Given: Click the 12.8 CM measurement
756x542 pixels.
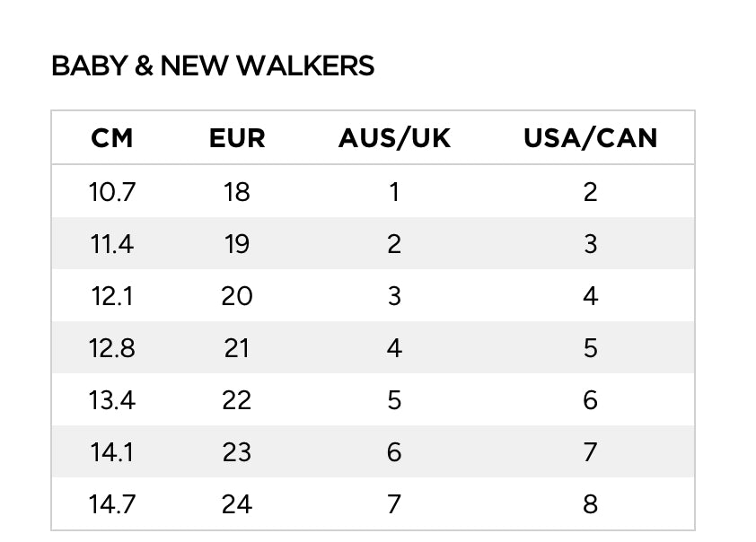Looking at the screenshot, I should tap(112, 347).
